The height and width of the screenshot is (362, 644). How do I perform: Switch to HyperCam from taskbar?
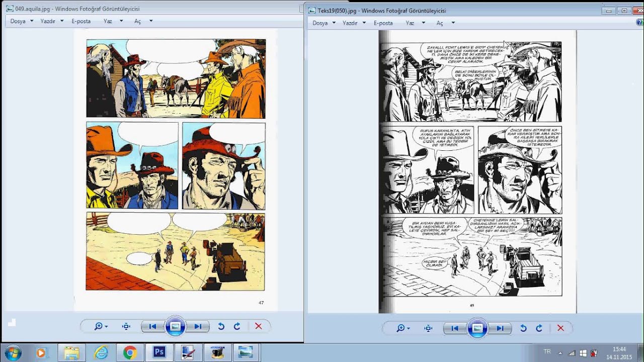217,353
